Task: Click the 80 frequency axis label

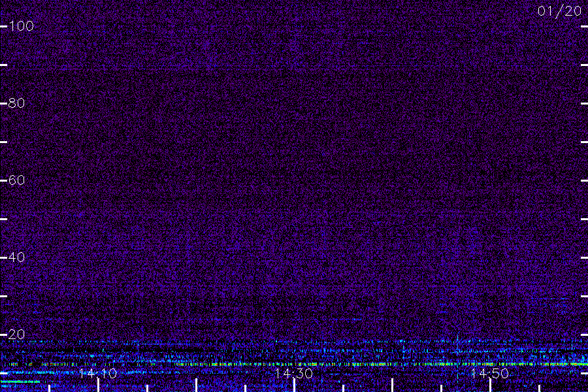Action: [16, 103]
